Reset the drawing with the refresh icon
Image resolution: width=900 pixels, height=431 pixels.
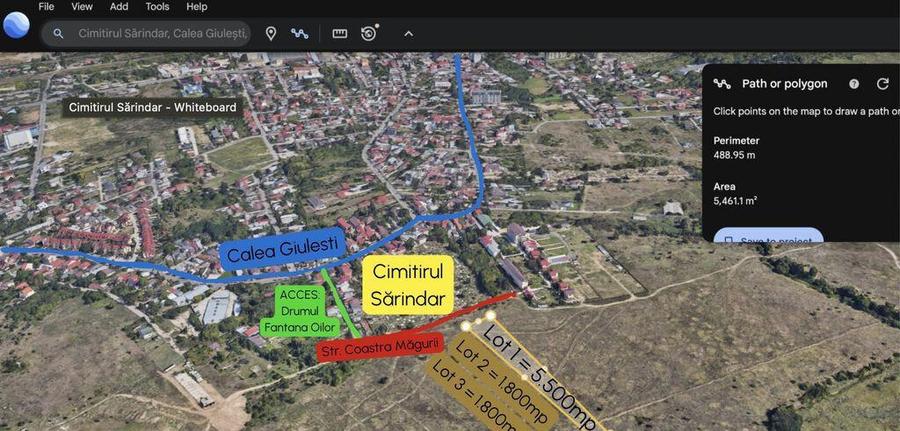click(x=883, y=84)
